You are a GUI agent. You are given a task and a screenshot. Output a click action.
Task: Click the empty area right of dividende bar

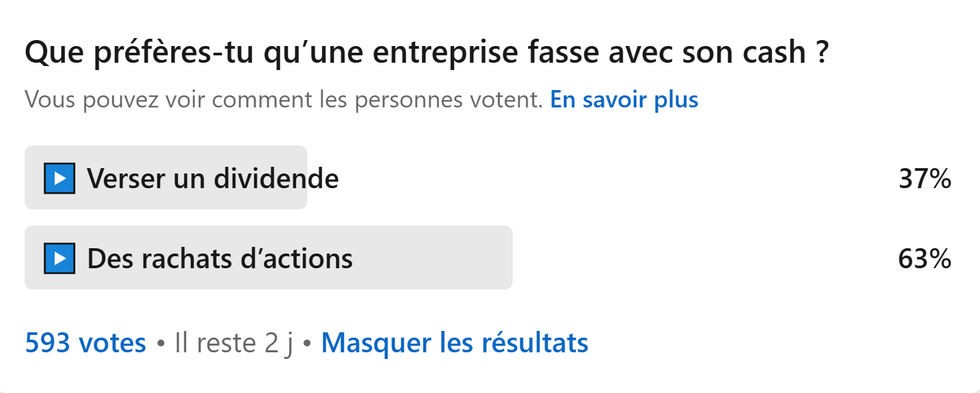[x=600, y=177]
